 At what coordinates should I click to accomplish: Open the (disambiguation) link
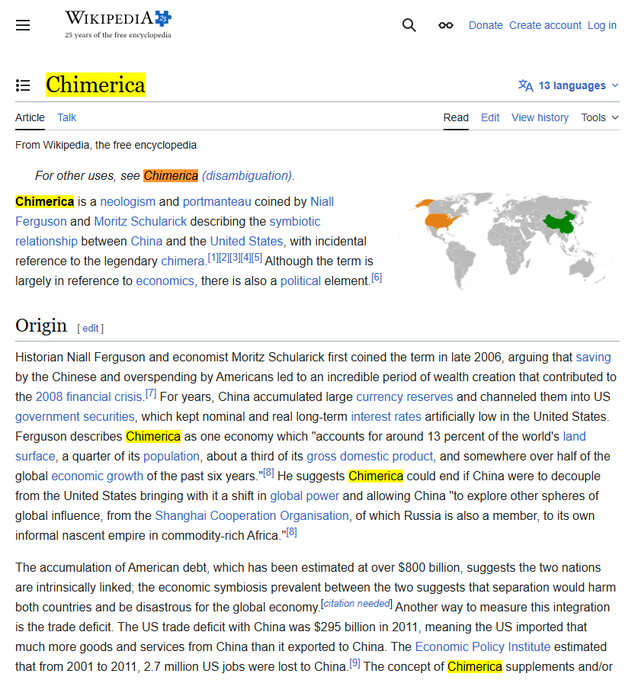point(247,176)
